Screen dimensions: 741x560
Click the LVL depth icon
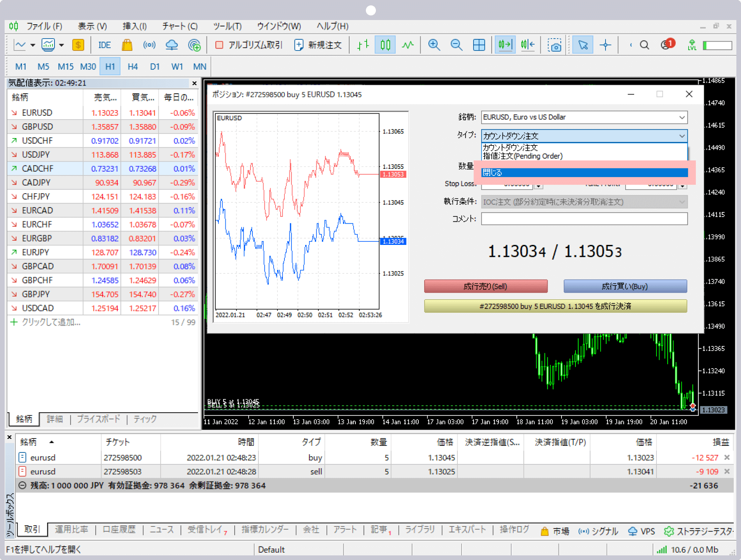pyautogui.click(x=692, y=45)
